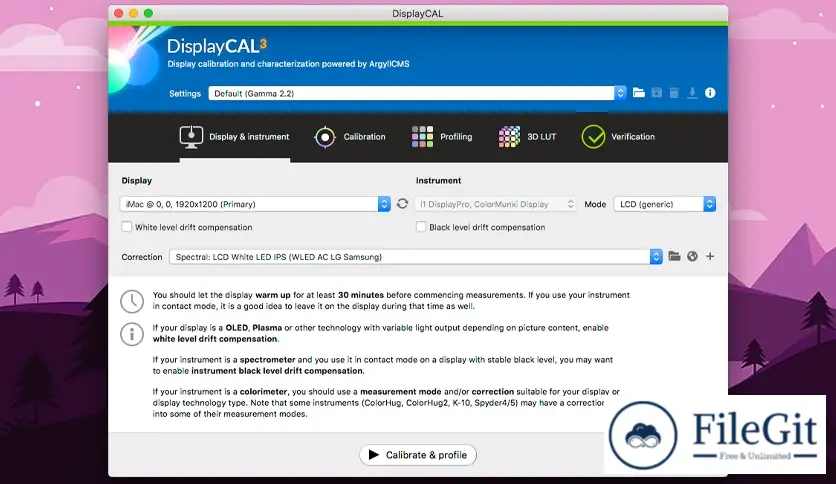Click the Calibrate & profile button
Image resolution: width=836 pixels, height=484 pixels.
click(x=418, y=455)
